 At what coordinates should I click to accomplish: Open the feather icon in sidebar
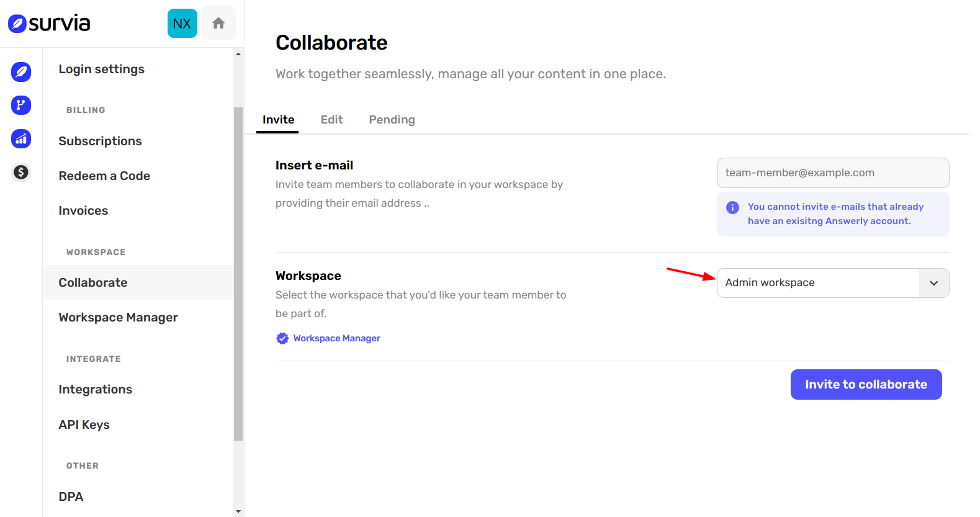[21, 72]
